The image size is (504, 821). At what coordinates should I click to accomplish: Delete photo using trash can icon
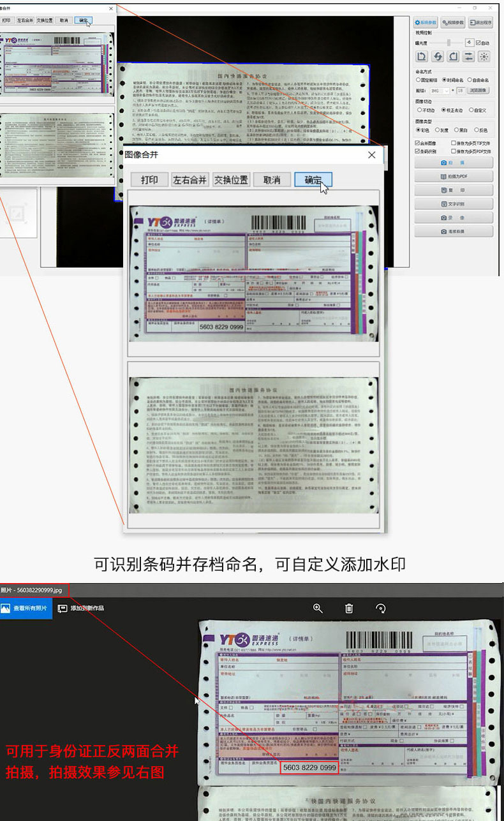[349, 609]
